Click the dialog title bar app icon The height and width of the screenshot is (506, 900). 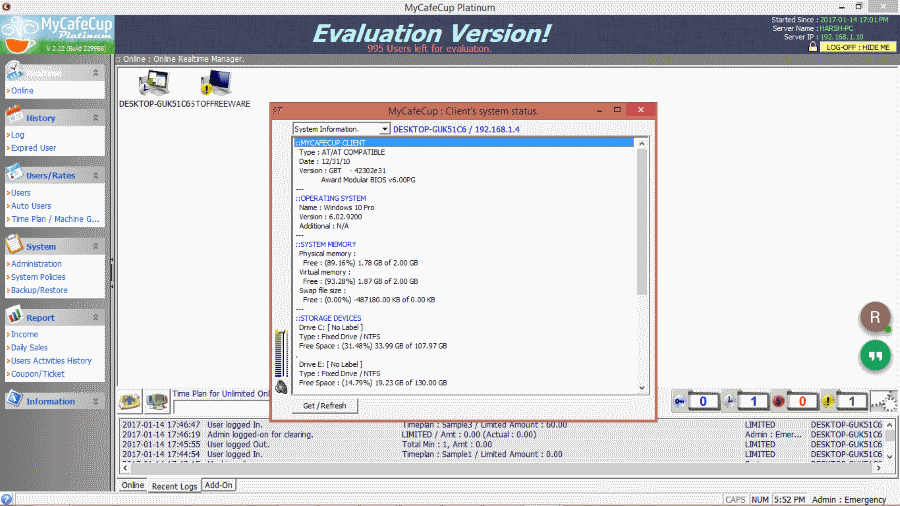(278, 110)
